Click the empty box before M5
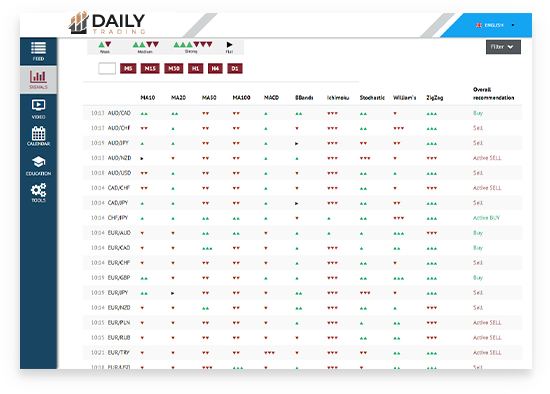The image size is (550, 394). 107,68
